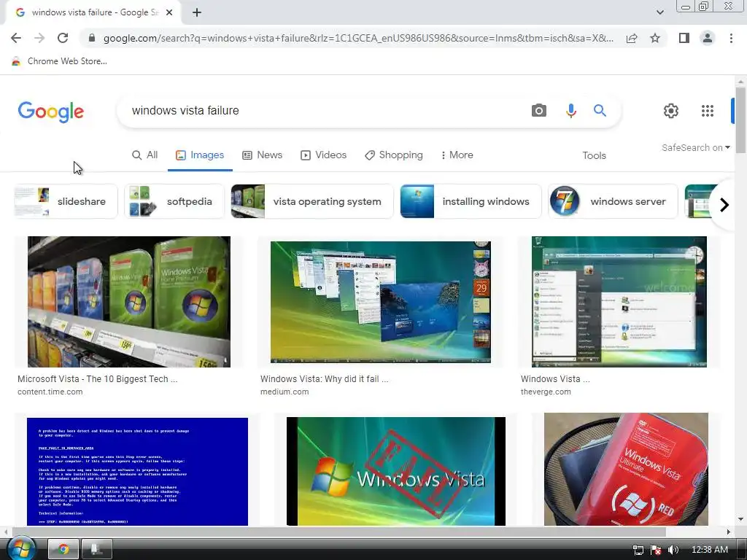Open the 12:38 AM taskbar clock

click(x=709, y=550)
